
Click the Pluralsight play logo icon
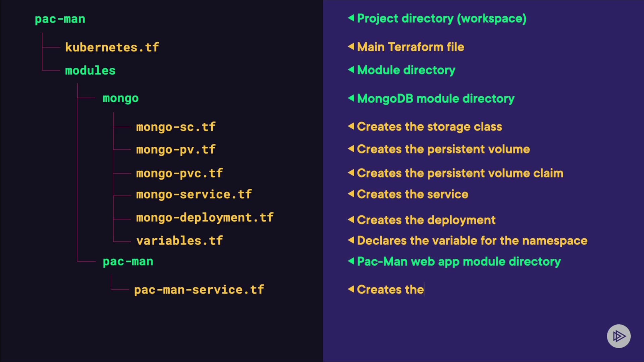pyautogui.click(x=619, y=336)
